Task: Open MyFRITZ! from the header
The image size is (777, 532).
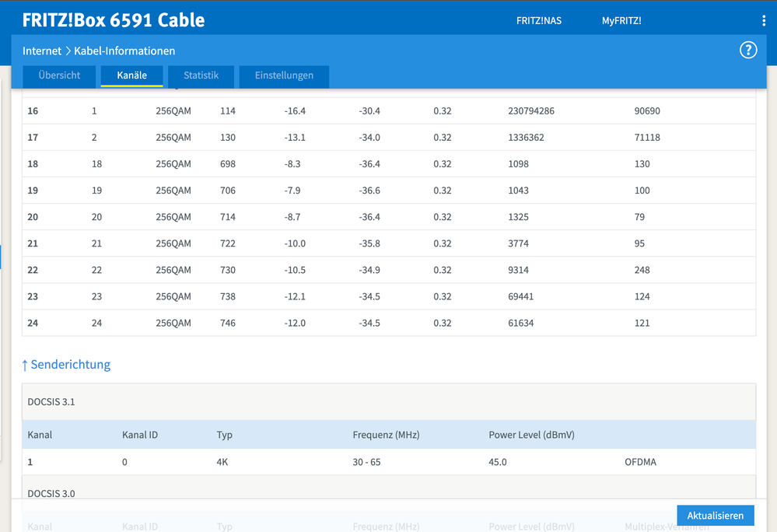Action: pos(621,21)
